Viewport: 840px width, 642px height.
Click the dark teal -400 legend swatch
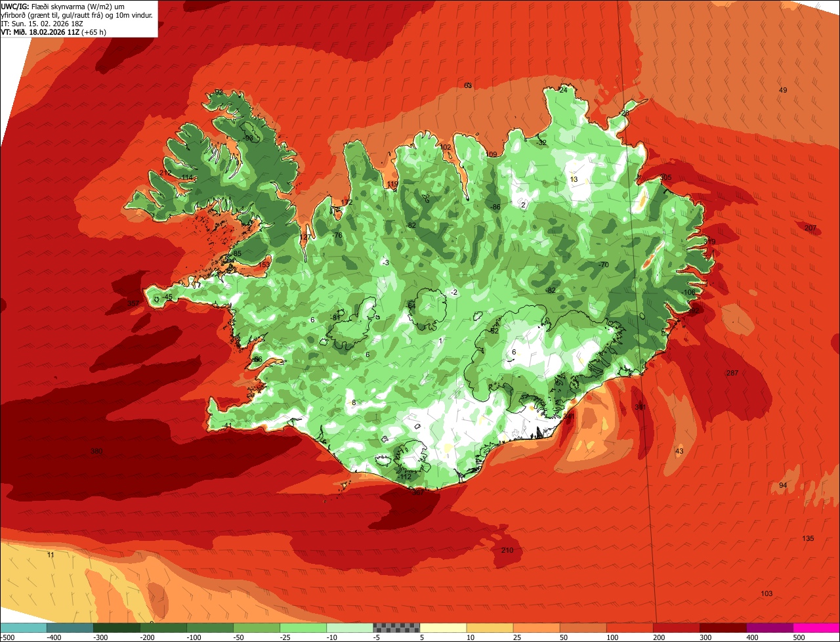tap(70, 628)
